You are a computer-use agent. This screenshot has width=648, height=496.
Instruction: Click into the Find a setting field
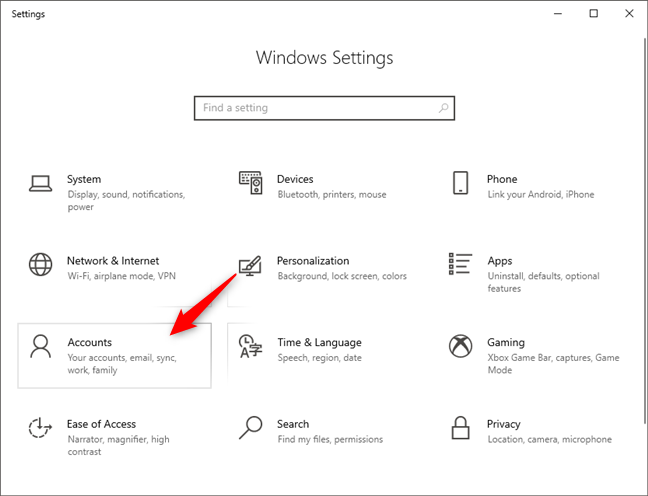pyautogui.click(x=324, y=108)
